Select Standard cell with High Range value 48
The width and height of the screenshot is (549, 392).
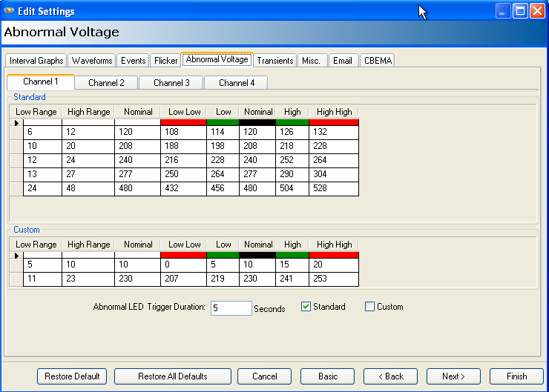[88, 189]
